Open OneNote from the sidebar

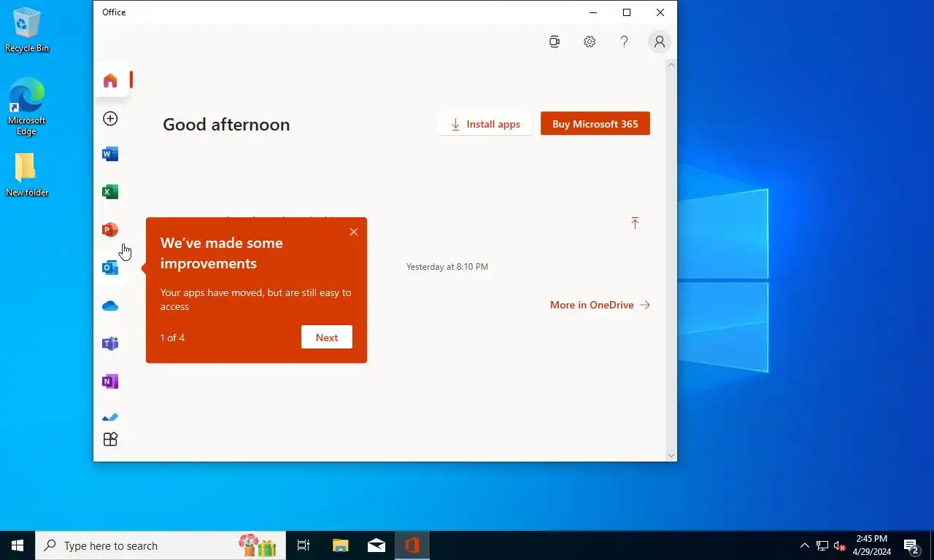110,381
